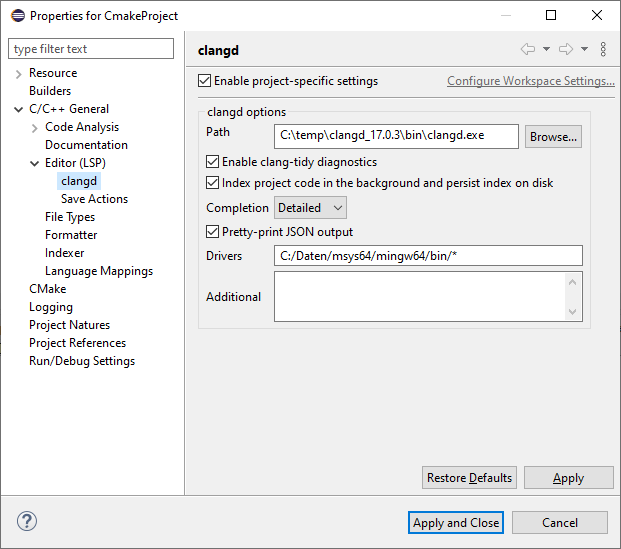Click the type filter text field

91,49
